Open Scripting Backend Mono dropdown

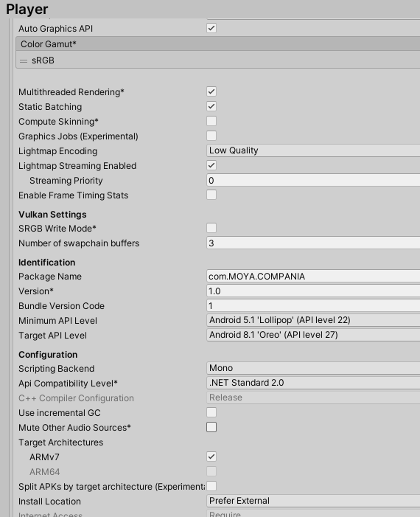313,368
